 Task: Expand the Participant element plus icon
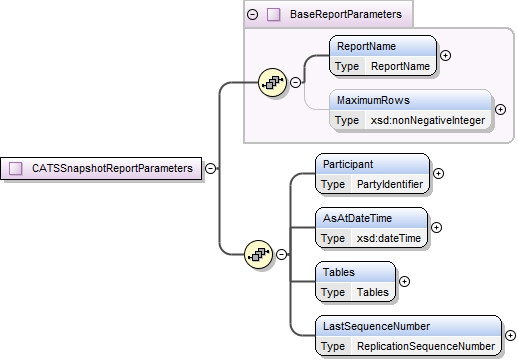(x=438, y=173)
